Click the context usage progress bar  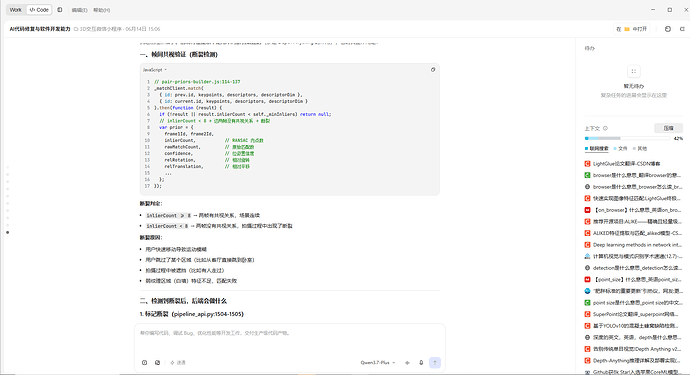627,138
